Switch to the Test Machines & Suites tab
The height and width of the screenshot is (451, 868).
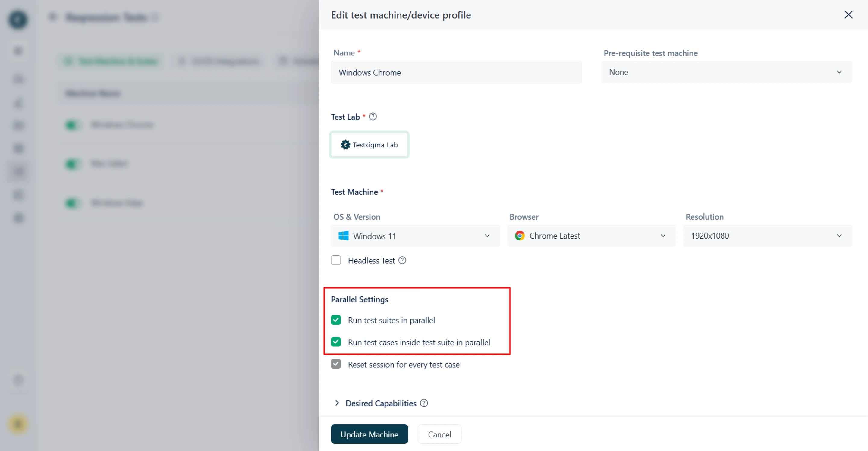pyautogui.click(x=111, y=61)
